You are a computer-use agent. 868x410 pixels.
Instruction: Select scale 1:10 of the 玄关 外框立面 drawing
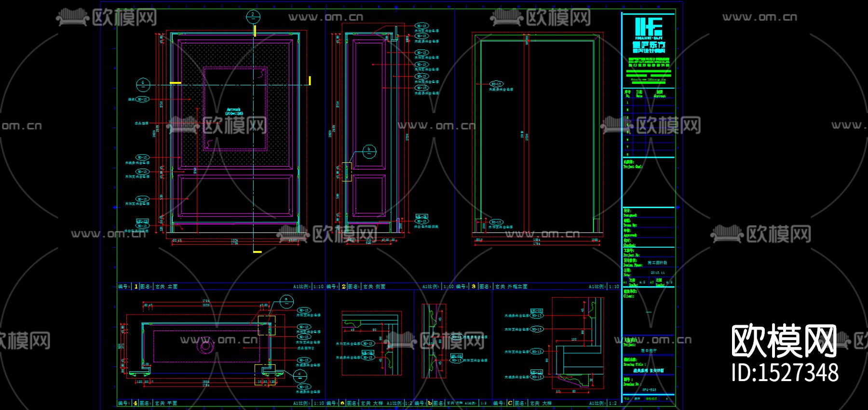pos(614,287)
